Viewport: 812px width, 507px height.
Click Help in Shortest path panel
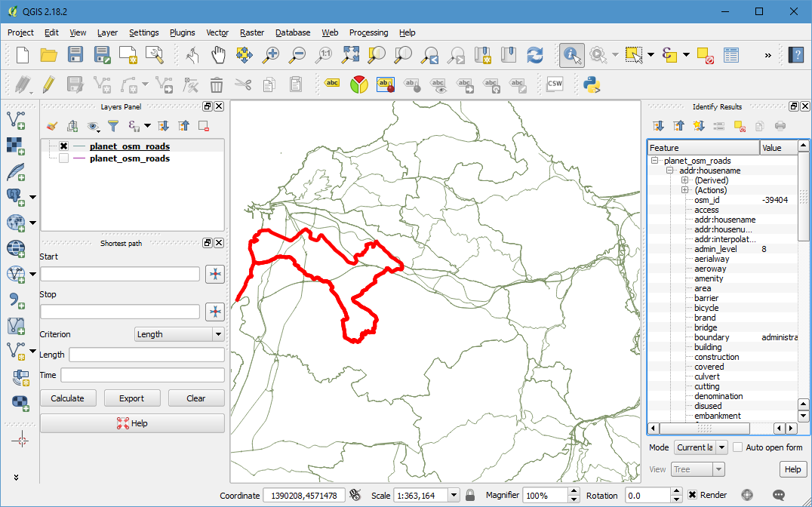(x=133, y=423)
